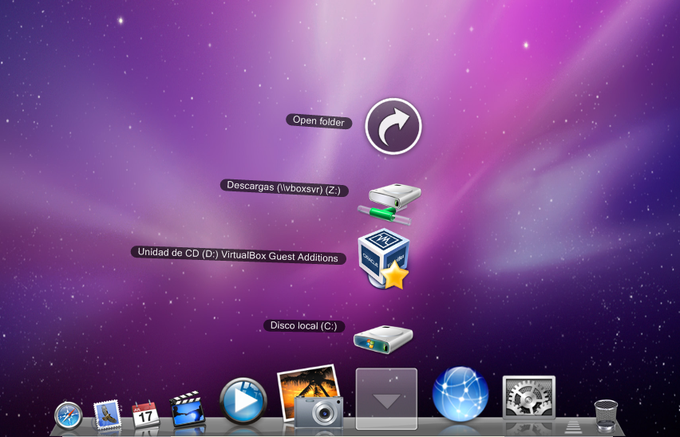The image size is (680, 437).
Task: Open the blue play-button media player
Action: click(x=243, y=400)
